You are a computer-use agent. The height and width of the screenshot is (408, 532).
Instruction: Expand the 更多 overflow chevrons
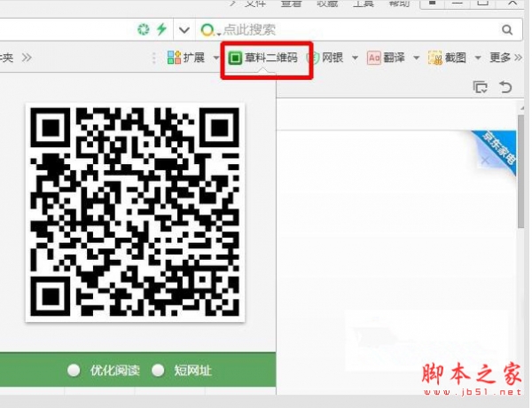[x=518, y=58]
